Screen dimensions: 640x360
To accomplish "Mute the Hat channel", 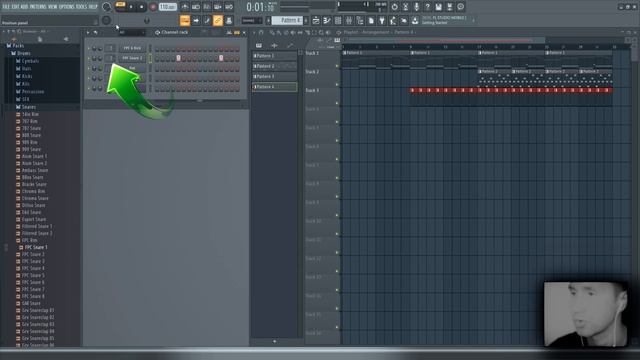I will 89,68.
